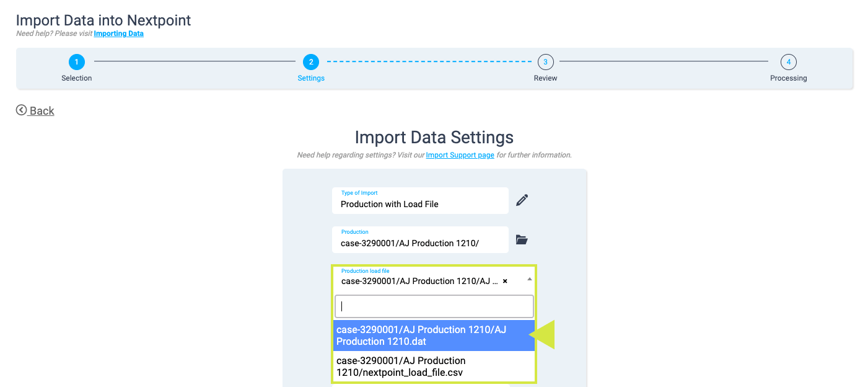This screenshot has height=387, width=868.
Task: Select the AJ Production 1210.dat option
Action: [x=434, y=336]
